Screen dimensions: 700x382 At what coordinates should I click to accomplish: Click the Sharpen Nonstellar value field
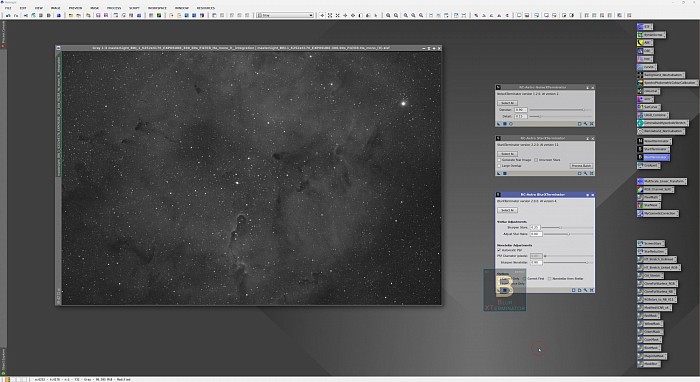(x=536, y=262)
